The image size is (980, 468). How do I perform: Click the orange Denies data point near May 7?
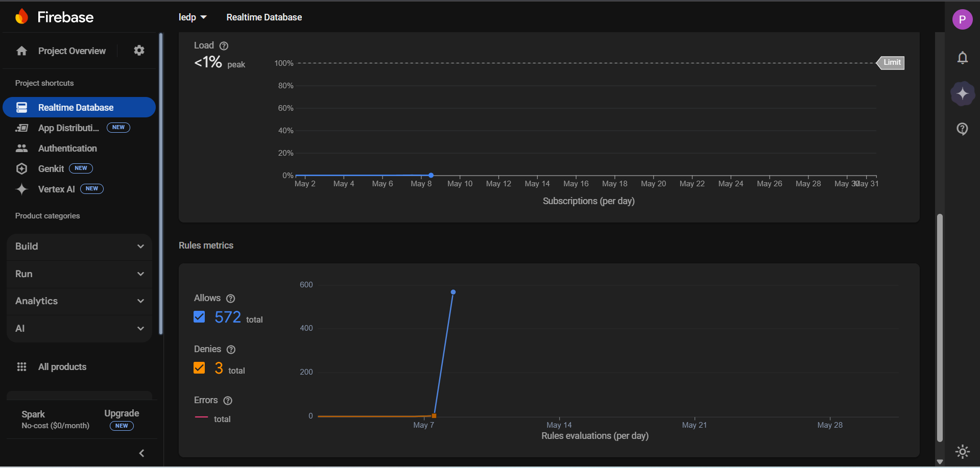(434, 416)
